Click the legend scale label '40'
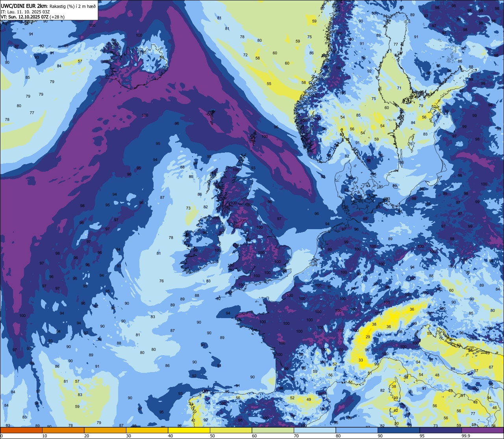This screenshot has height=439, width=504. 170,436
